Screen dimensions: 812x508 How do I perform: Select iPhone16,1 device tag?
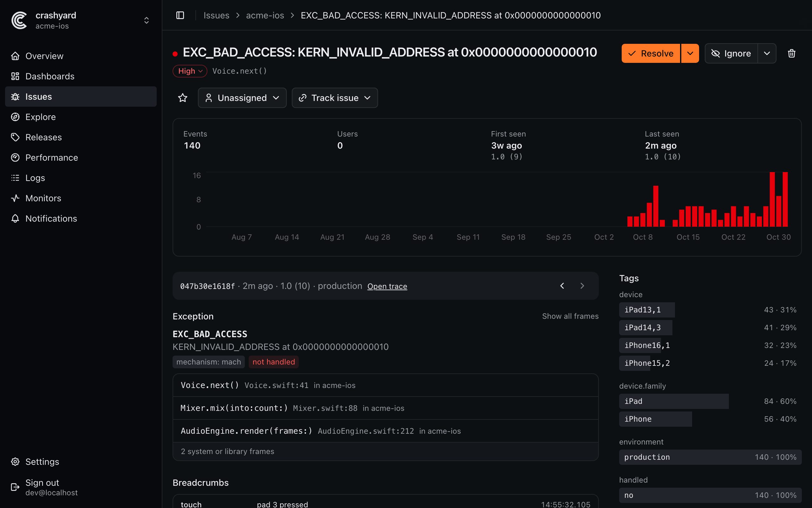[710, 345]
